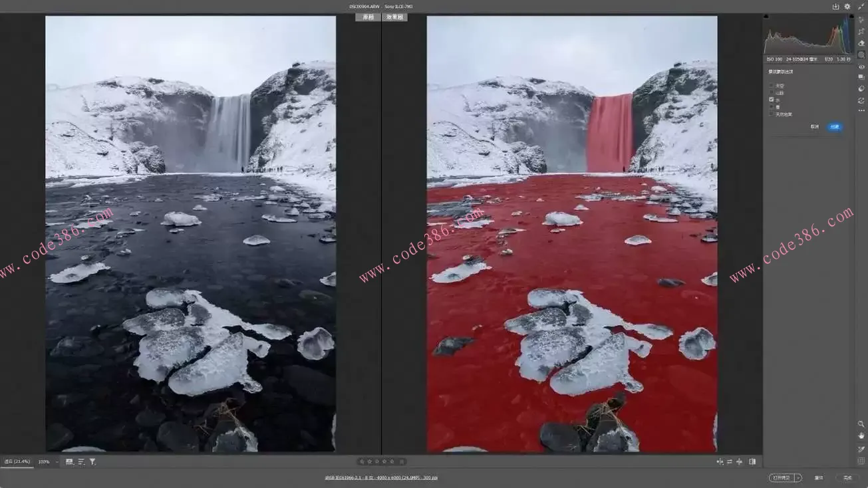The width and height of the screenshot is (868, 488).
Task: Toggle the grid overlay icon
Action: (x=861, y=461)
